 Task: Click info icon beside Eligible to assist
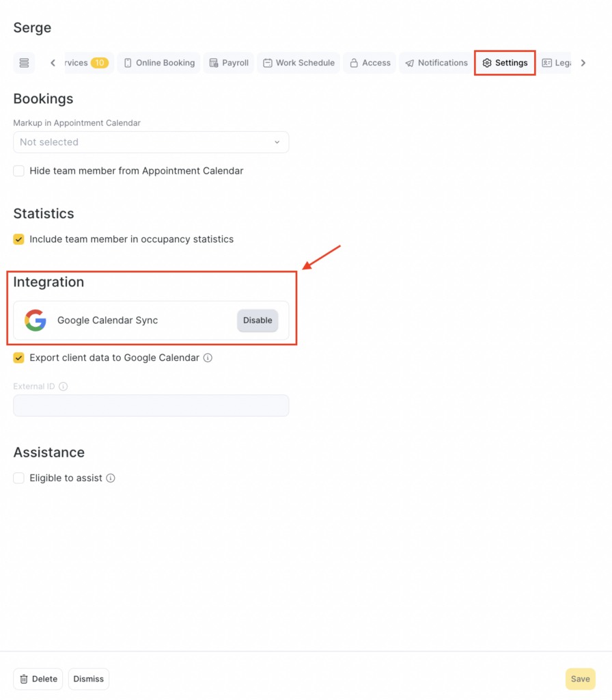click(111, 479)
